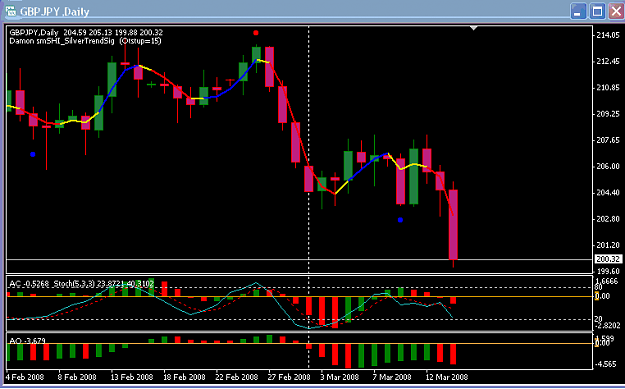Click the chart window icon in title bar

click(x=11, y=11)
